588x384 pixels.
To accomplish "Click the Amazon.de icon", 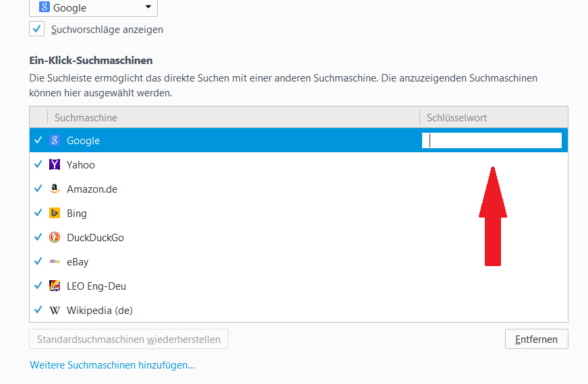I will tap(55, 189).
